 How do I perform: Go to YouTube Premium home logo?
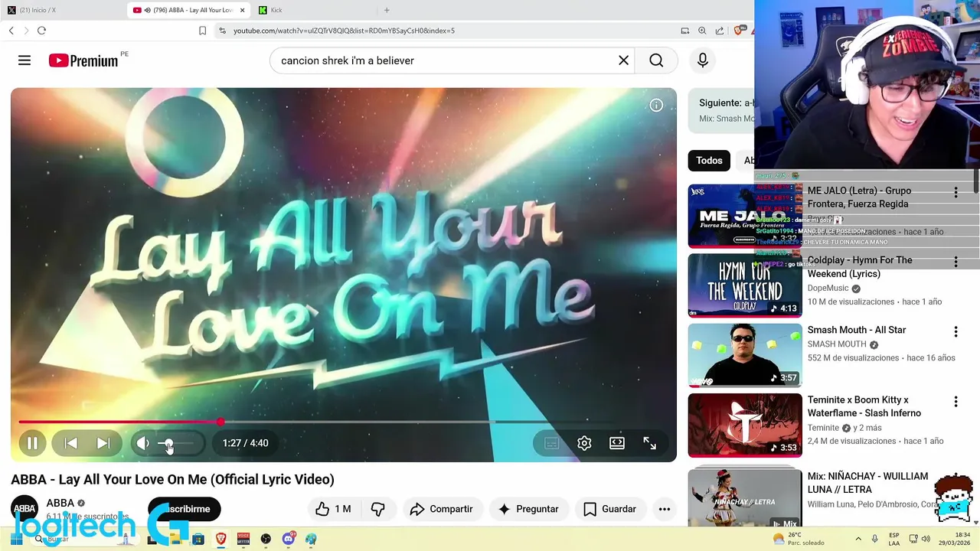pos(83,60)
